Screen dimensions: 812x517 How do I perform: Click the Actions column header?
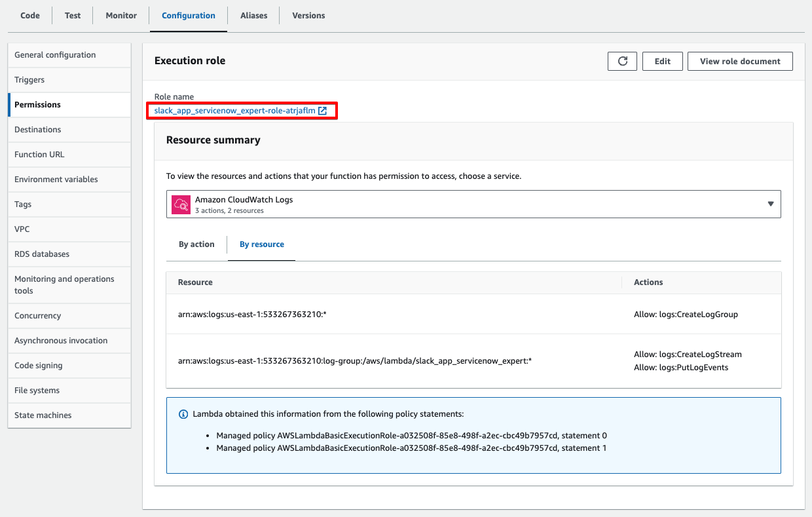(648, 282)
